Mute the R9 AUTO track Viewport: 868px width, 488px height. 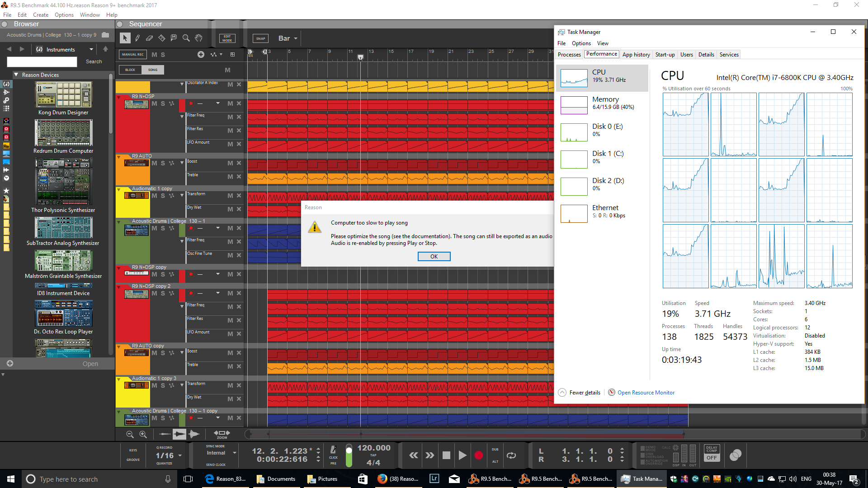point(154,163)
